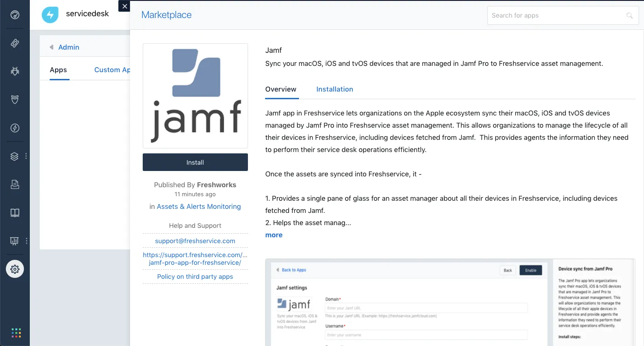Expand the description with the more link

(273, 235)
